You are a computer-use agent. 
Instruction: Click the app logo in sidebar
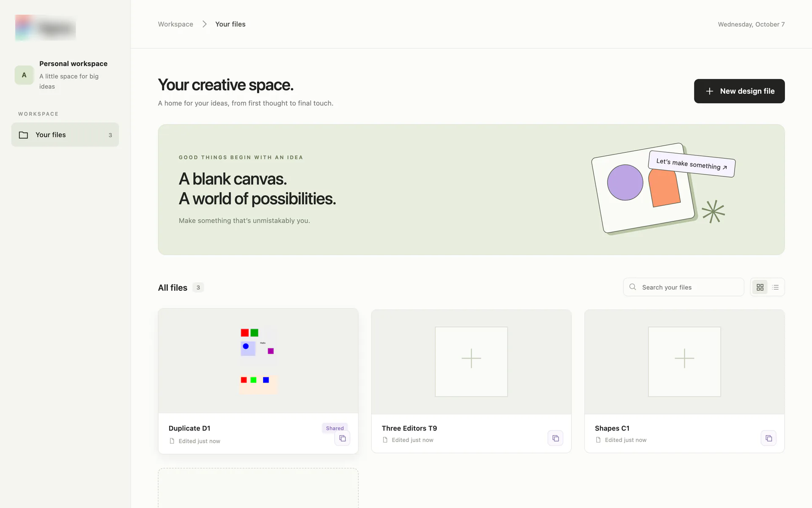coord(45,28)
